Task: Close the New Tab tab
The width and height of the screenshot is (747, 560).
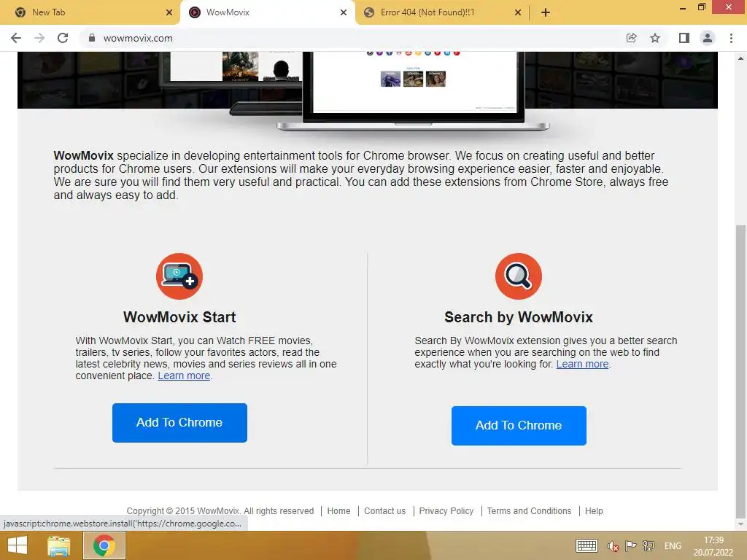Action: [x=169, y=12]
